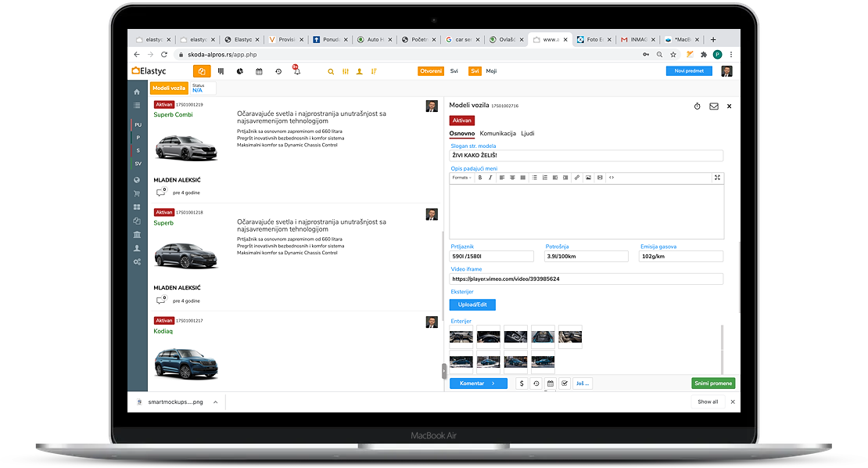Toggle italic in the description editor
This screenshot has width=868, height=468.
click(x=490, y=178)
